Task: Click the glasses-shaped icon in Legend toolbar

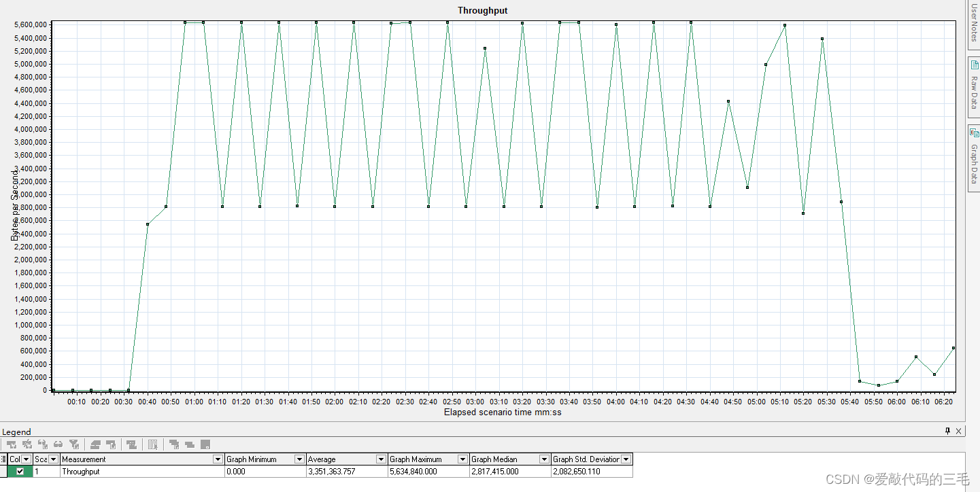Action: [x=58, y=444]
